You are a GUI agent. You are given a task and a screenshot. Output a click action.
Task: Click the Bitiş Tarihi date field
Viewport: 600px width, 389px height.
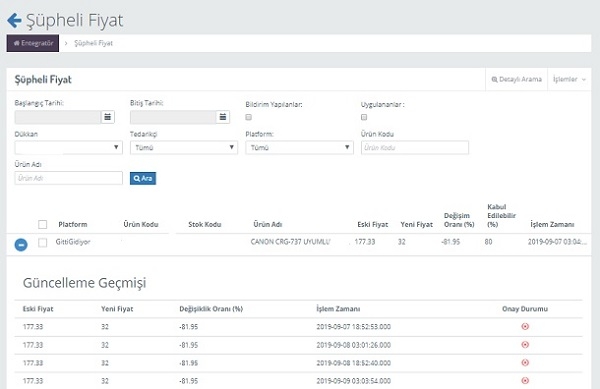coord(173,117)
